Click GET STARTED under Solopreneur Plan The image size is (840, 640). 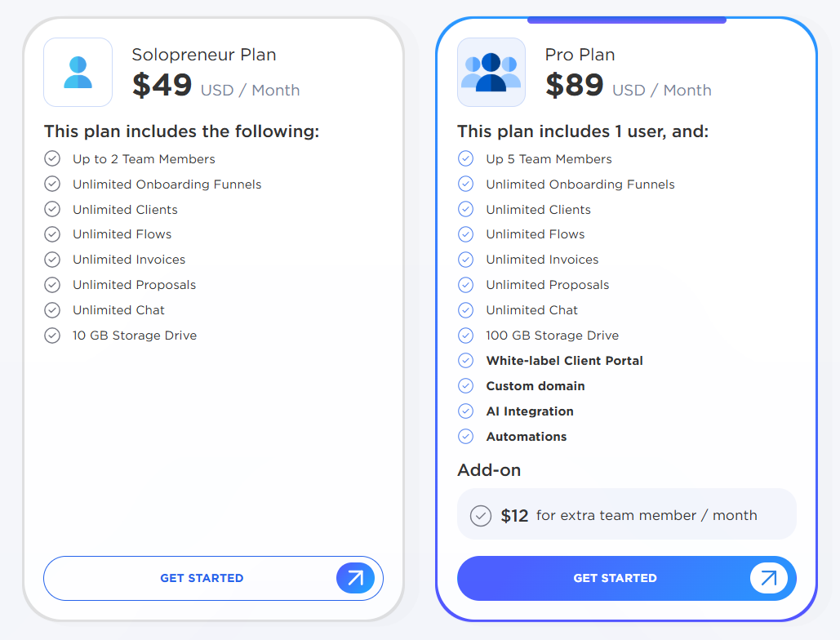202,578
